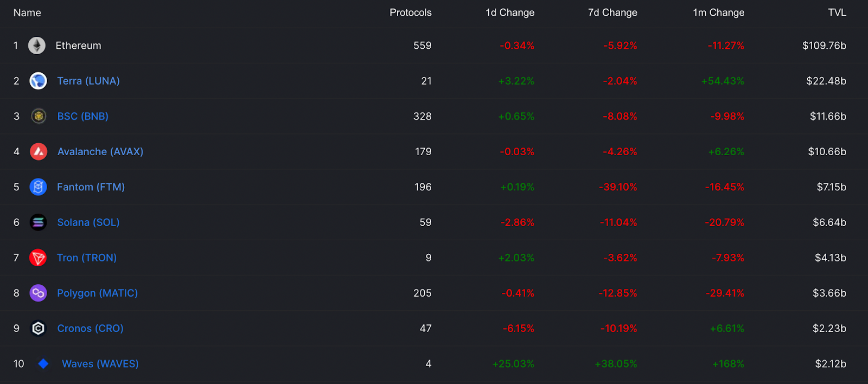Sort by the 1m Change header
The height and width of the screenshot is (384, 868).
[x=718, y=12]
